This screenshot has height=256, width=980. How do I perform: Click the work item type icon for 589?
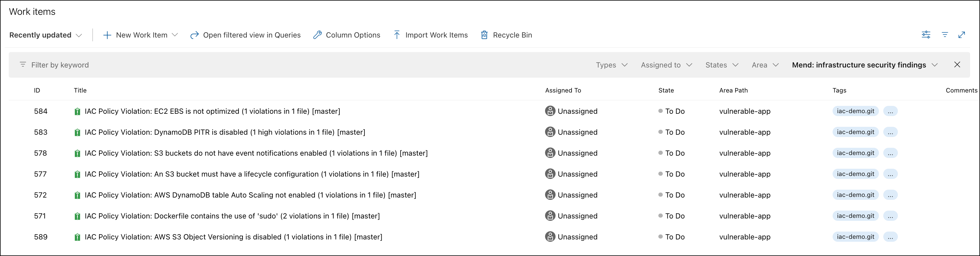[77, 237]
